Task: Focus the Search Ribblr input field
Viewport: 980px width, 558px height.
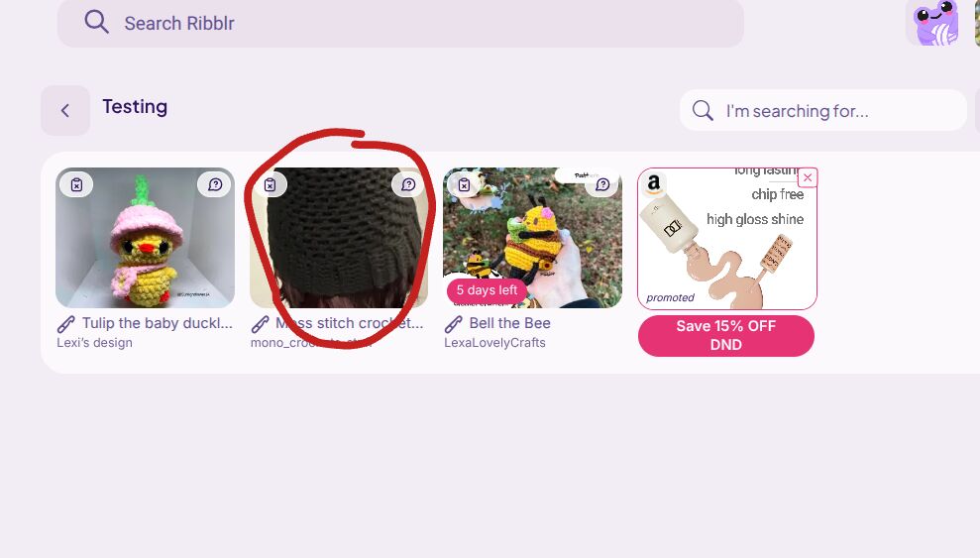Action: tap(400, 23)
